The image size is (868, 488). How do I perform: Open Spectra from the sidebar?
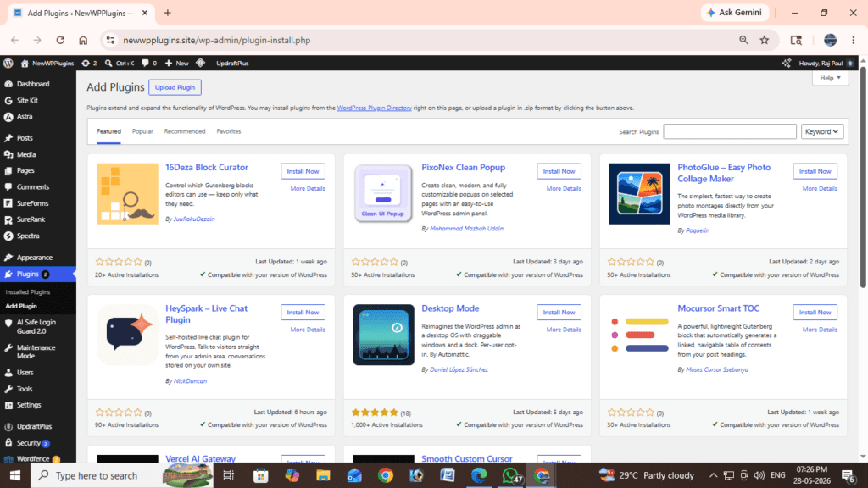28,236
